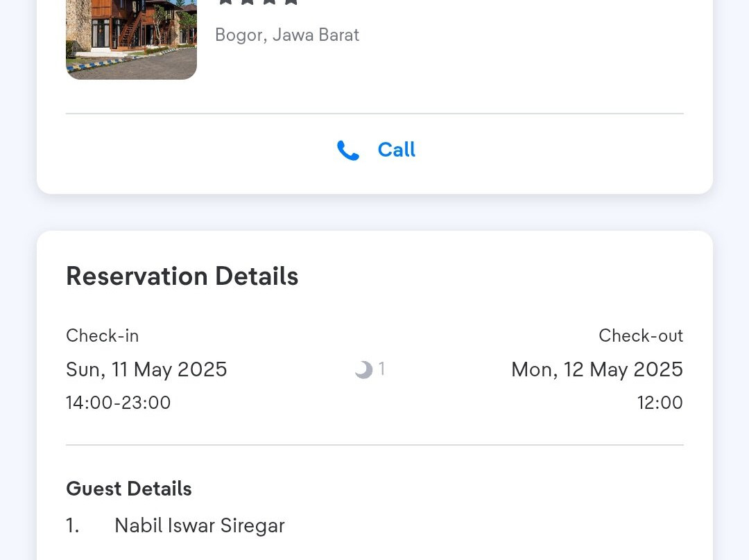Click the Reservation Details heading
749x560 pixels.
click(182, 276)
